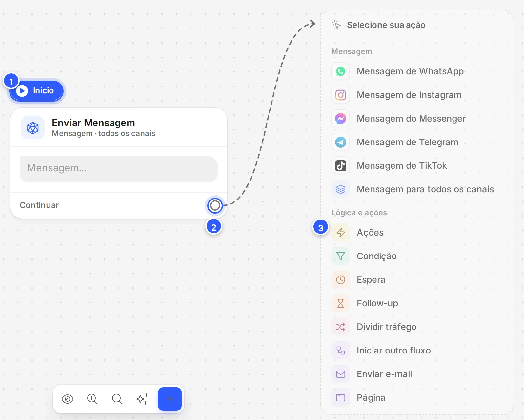Pick the Telegram message icon
Screen dimensions: 524x420
click(x=340, y=142)
